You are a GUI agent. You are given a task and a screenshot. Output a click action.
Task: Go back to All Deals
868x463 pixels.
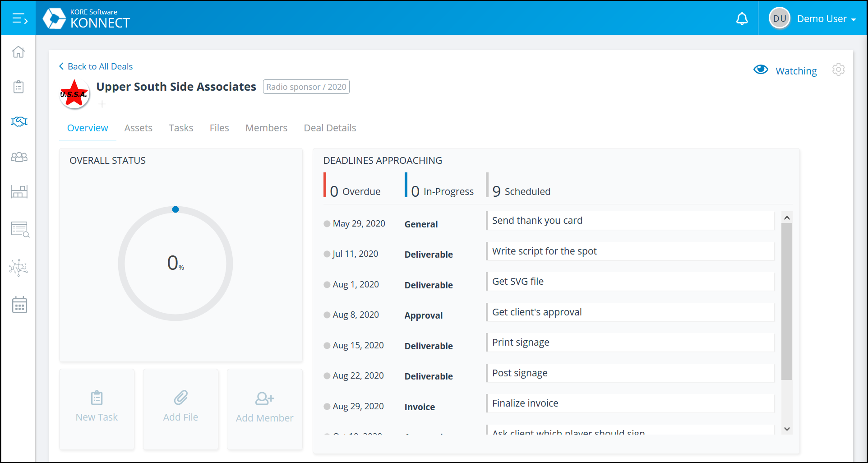96,66
